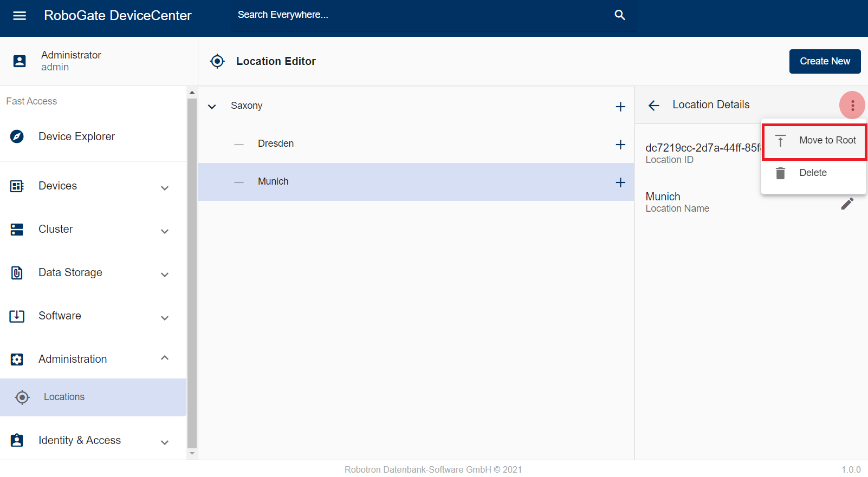Click the plus icon on Munich row

(620, 182)
